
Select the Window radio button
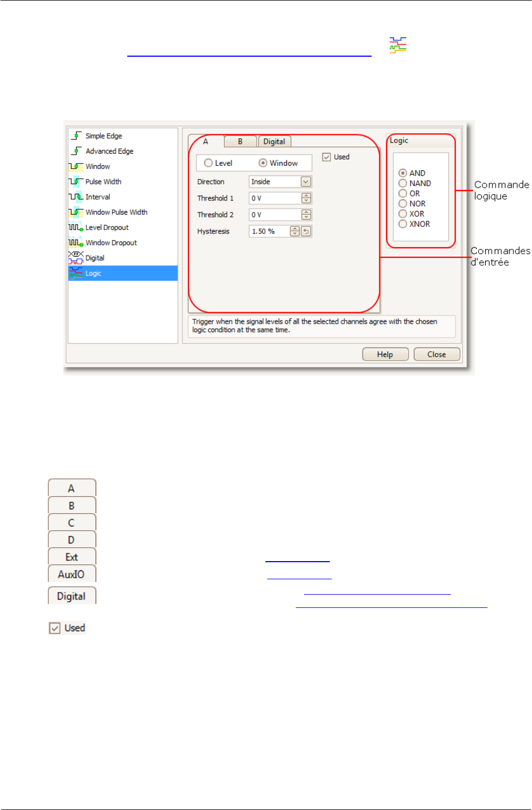263,163
